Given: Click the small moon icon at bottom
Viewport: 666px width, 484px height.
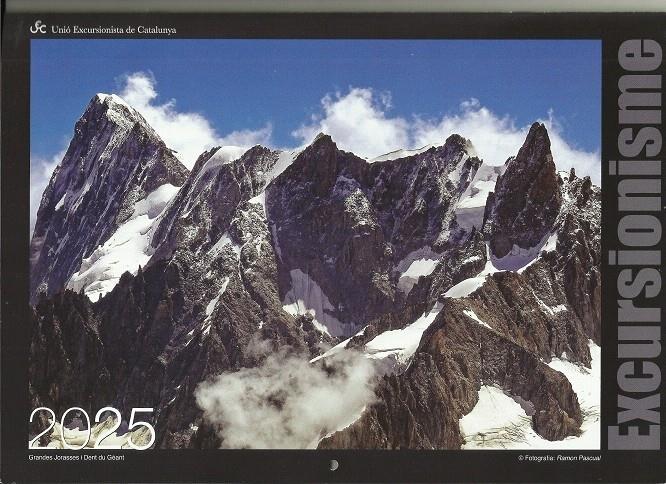Looking at the screenshot, I should pos(333,464).
